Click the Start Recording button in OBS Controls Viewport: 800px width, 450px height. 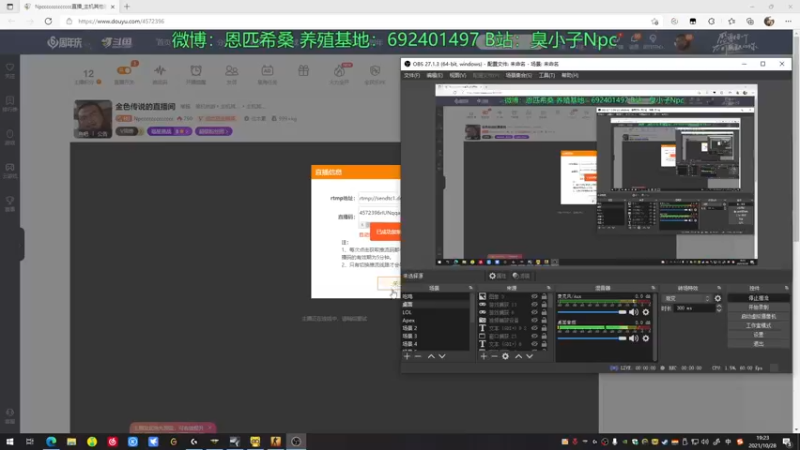(x=758, y=307)
